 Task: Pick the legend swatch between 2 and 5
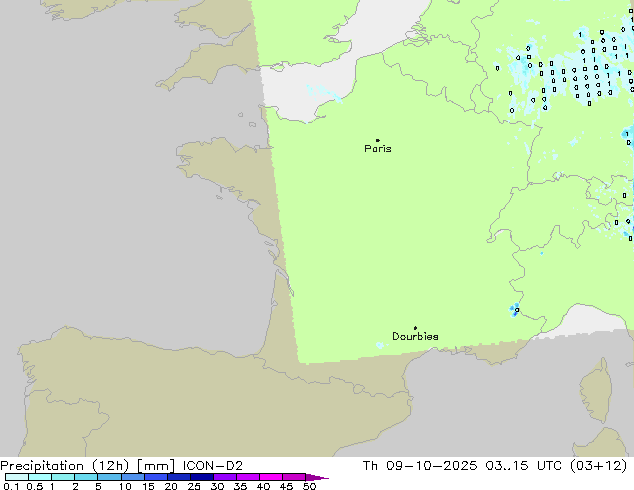[x=86, y=477]
